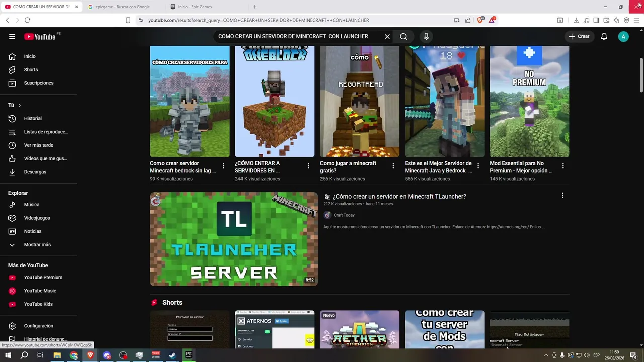The image size is (644, 362).
Task: Open Steam from the taskbar
Action: coord(172,355)
